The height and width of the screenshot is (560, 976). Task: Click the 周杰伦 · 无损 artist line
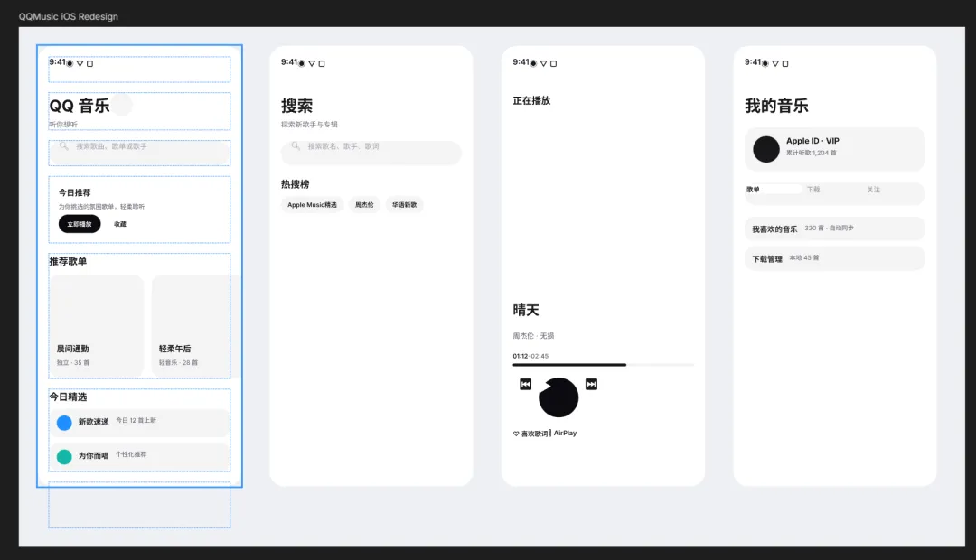click(533, 336)
